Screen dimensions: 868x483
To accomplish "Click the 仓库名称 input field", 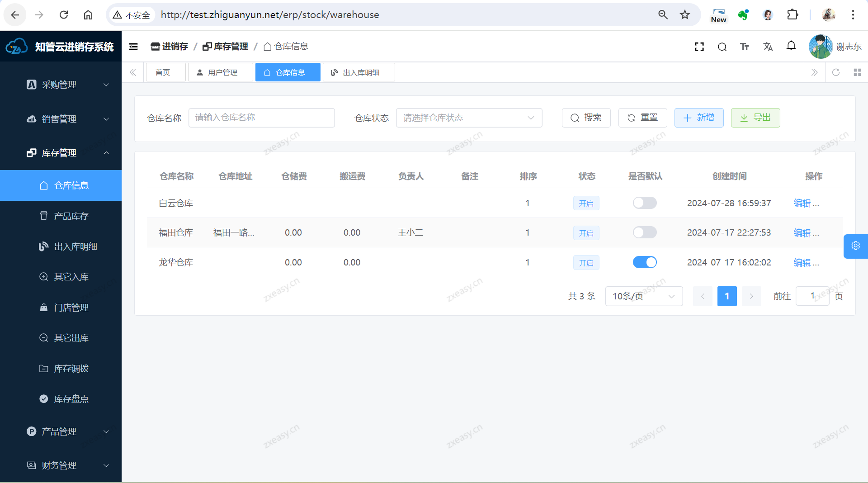I will (x=261, y=118).
